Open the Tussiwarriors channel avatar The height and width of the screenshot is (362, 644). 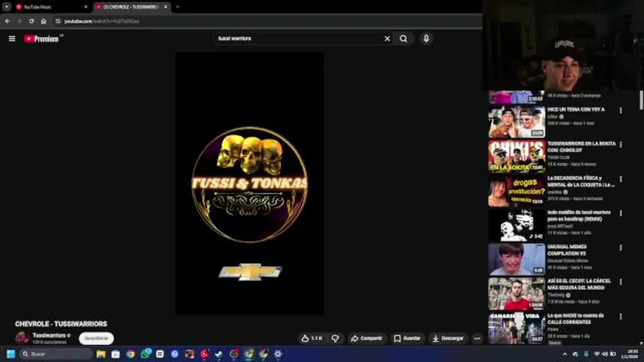coord(22,338)
